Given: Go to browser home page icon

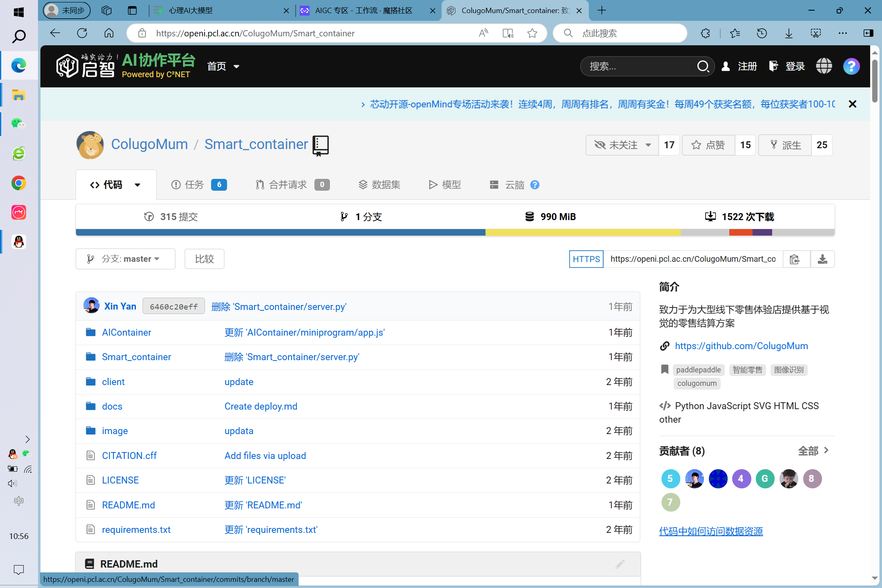Looking at the screenshot, I should (109, 33).
